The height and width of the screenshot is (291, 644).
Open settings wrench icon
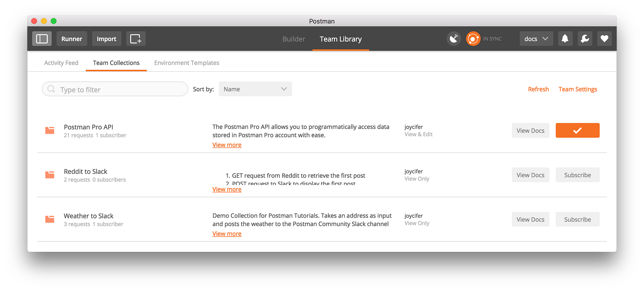click(585, 39)
